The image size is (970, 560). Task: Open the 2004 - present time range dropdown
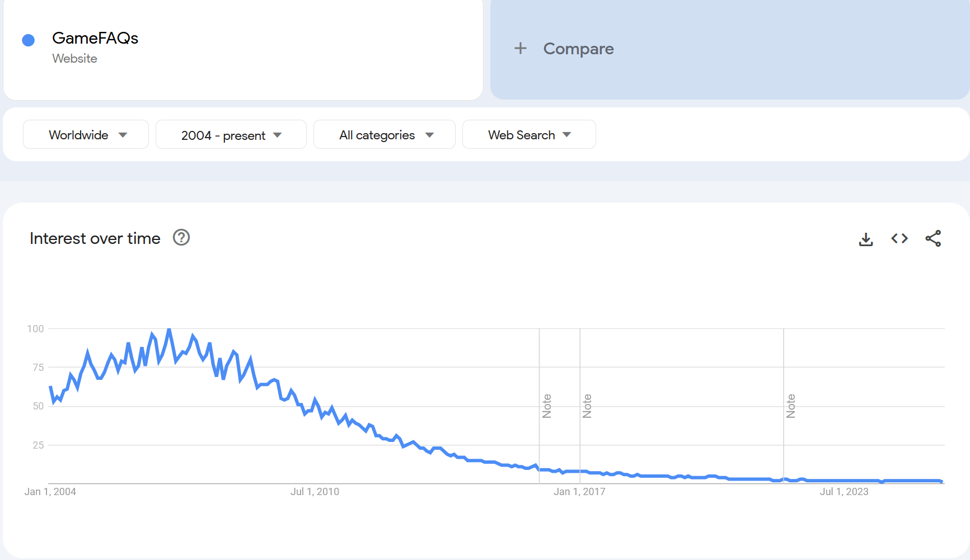(231, 135)
